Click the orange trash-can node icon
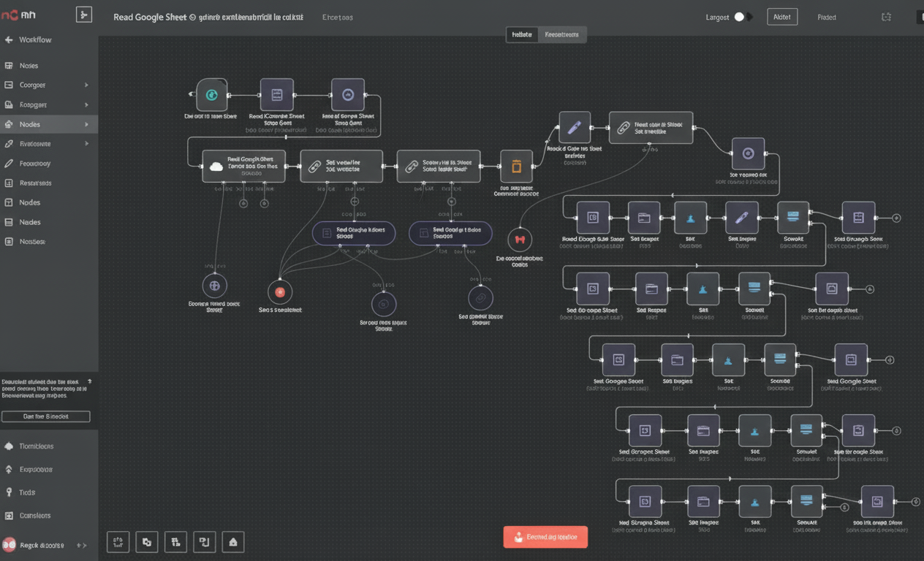This screenshot has width=924, height=561. click(x=516, y=167)
